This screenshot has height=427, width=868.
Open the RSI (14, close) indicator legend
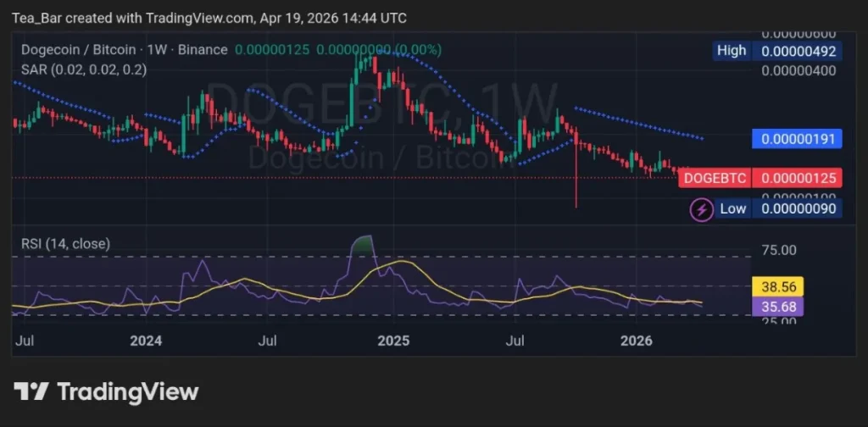pyautogui.click(x=65, y=244)
